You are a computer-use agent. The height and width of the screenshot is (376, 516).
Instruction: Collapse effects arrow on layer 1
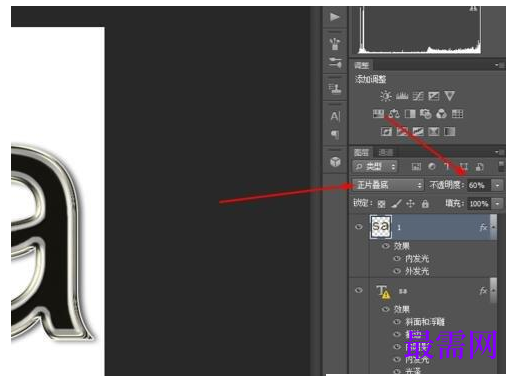click(493, 227)
